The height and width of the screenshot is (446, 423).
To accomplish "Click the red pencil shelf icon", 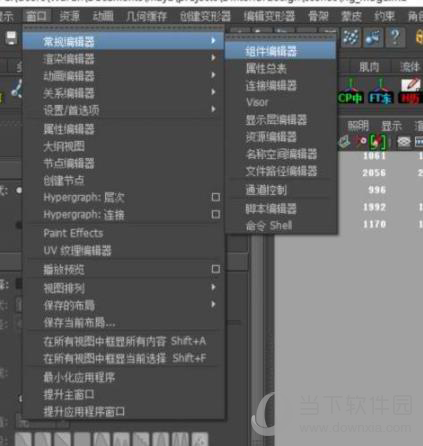I will (410, 91).
